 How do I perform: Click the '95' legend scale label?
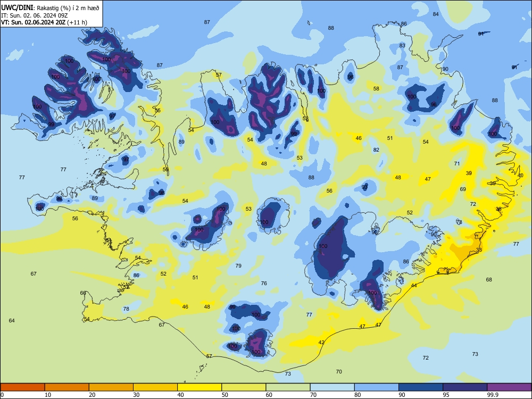tap(446, 395)
